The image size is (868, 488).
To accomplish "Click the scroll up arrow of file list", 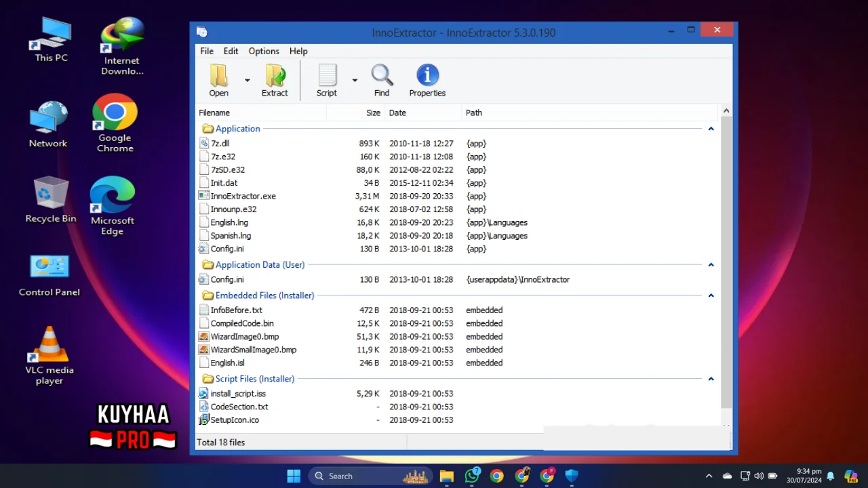I will 726,111.
